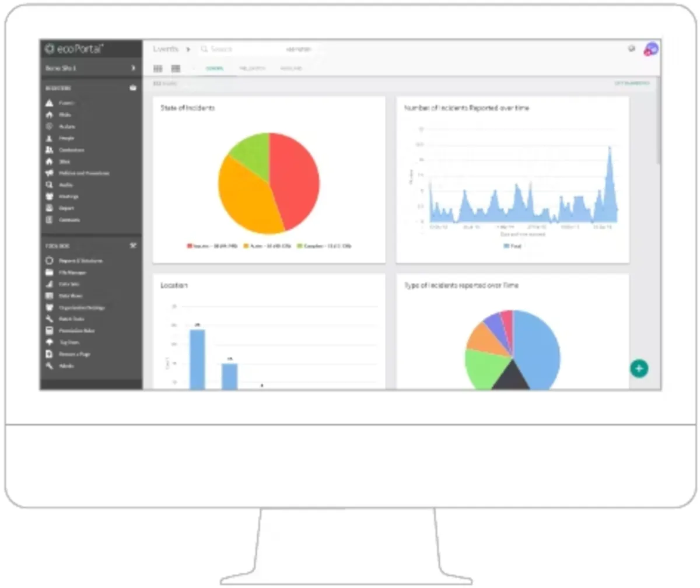
Task: Open the Organisation Settings icon
Action: 50,307
